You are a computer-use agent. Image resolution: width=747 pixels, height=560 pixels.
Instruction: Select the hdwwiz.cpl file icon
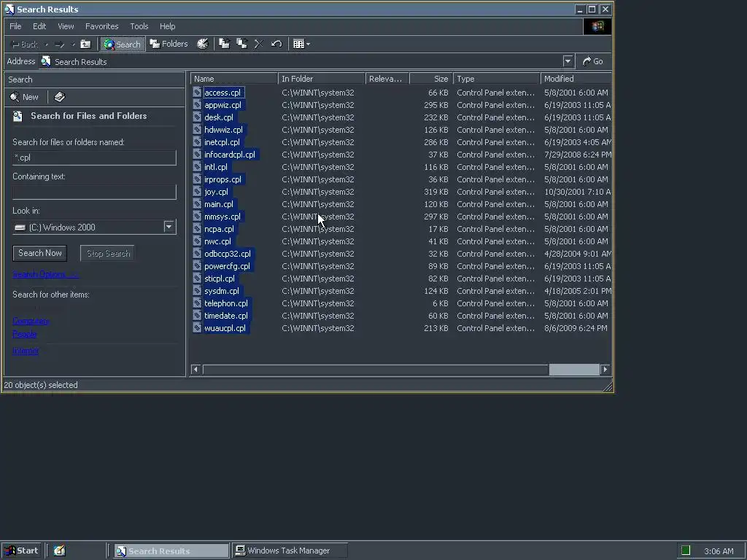pos(197,130)
